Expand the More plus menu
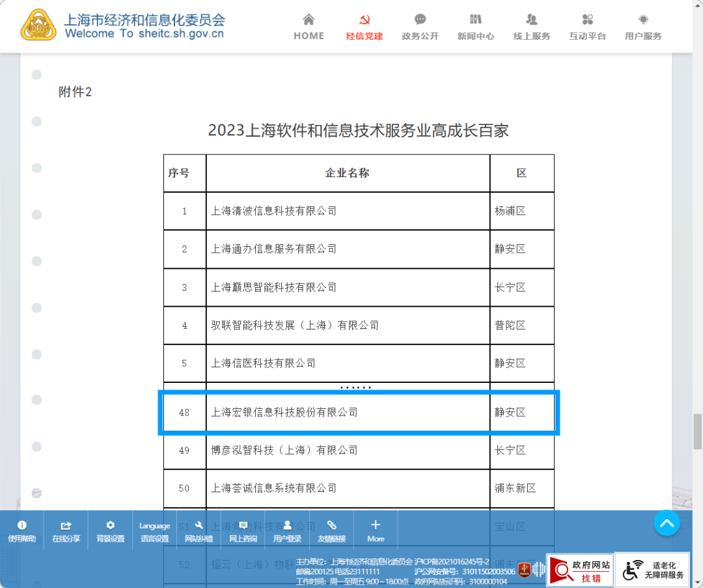703x588 pixels. pos(376,531)
